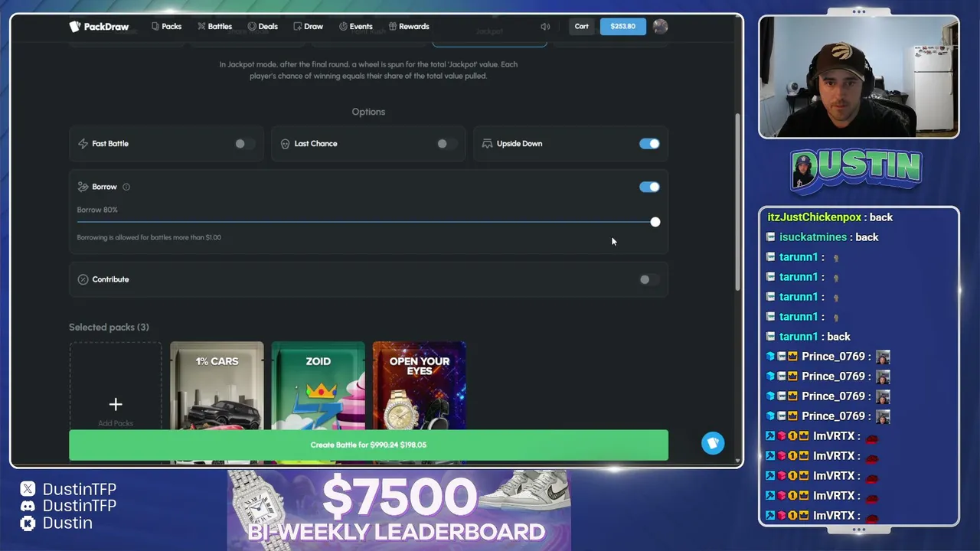Click the webcam video feed

859,77
